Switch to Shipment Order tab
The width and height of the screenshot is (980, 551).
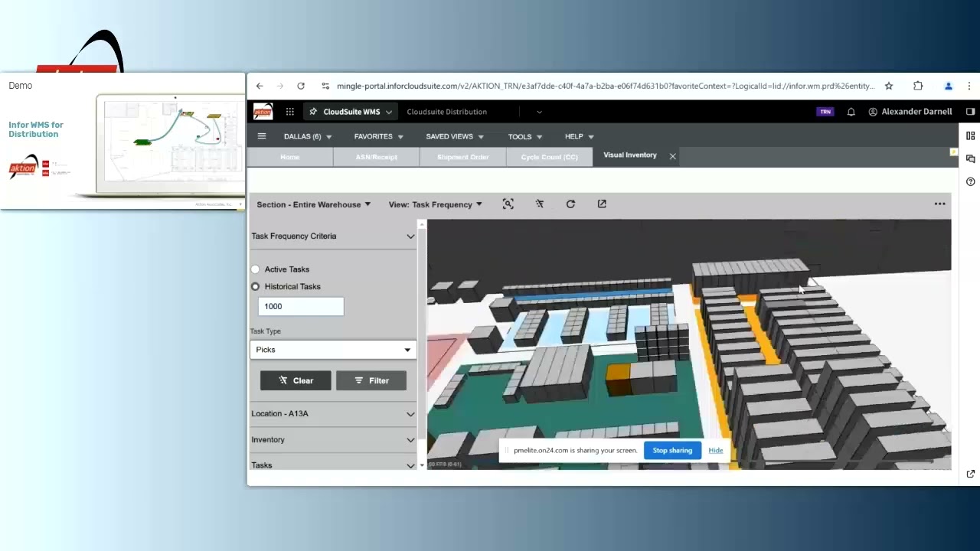463,157
